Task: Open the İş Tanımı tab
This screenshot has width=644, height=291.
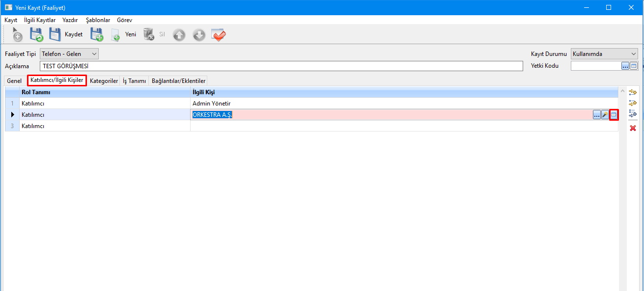Action: tap(135, 81)
